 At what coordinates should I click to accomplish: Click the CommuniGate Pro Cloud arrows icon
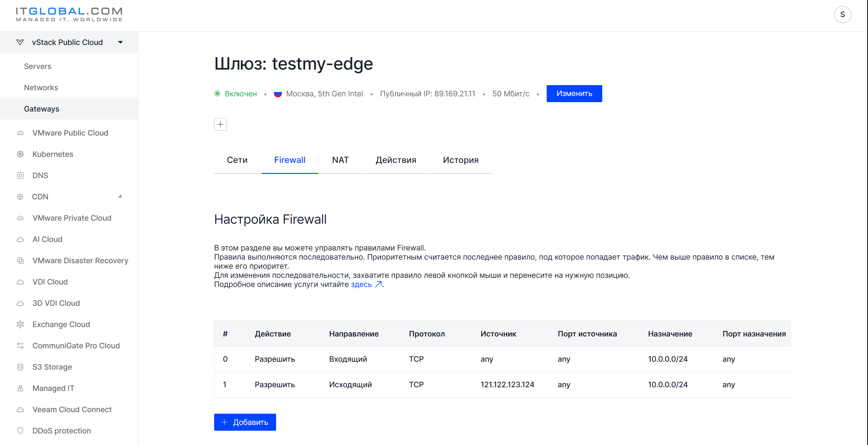[x=20, y=346]
